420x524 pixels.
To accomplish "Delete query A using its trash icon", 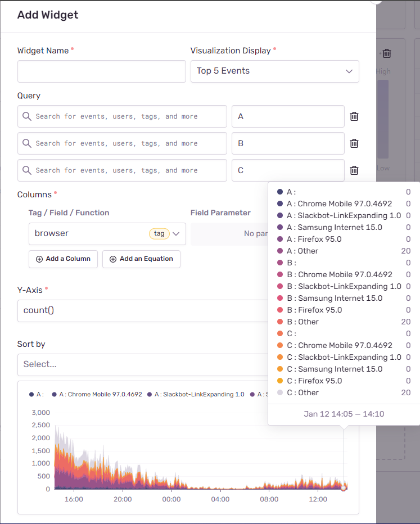I will pos(354,116).
